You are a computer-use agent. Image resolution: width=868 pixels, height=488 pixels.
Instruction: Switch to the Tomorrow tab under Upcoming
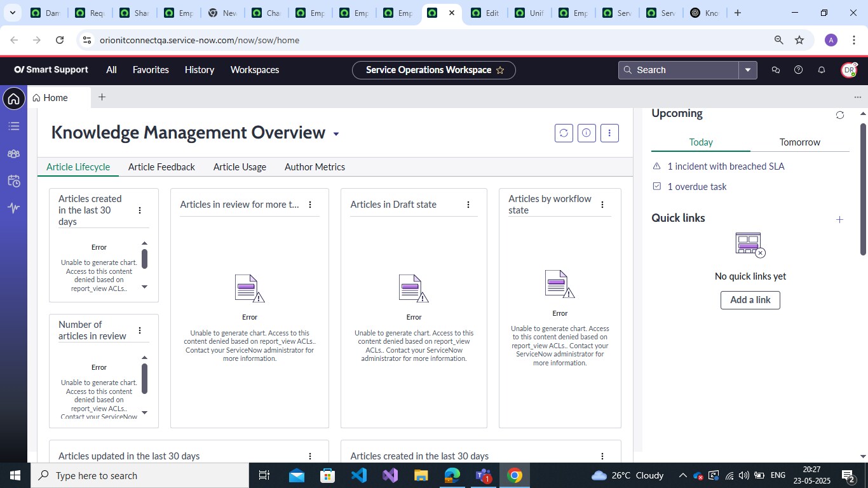[x=799, y=142]
